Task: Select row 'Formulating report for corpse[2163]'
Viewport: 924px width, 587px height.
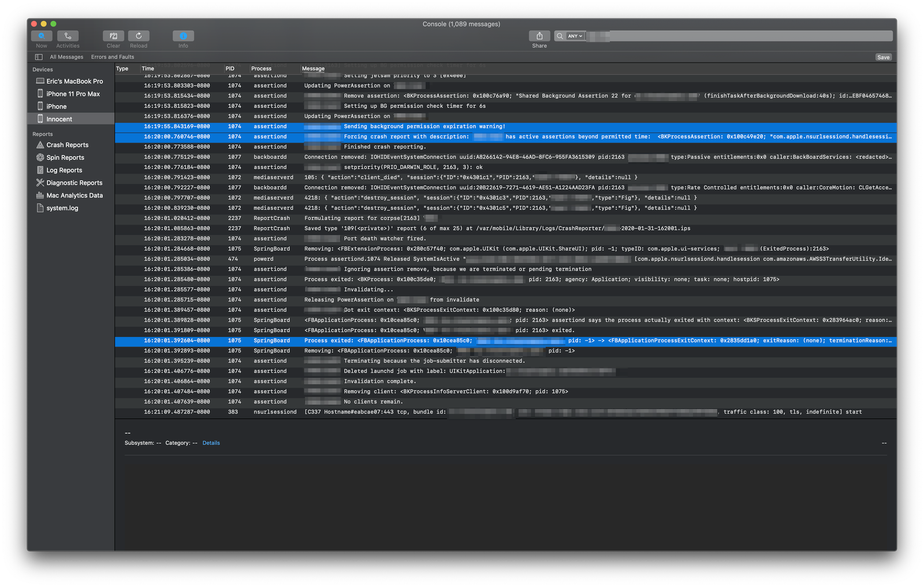Action: point(505,218)
